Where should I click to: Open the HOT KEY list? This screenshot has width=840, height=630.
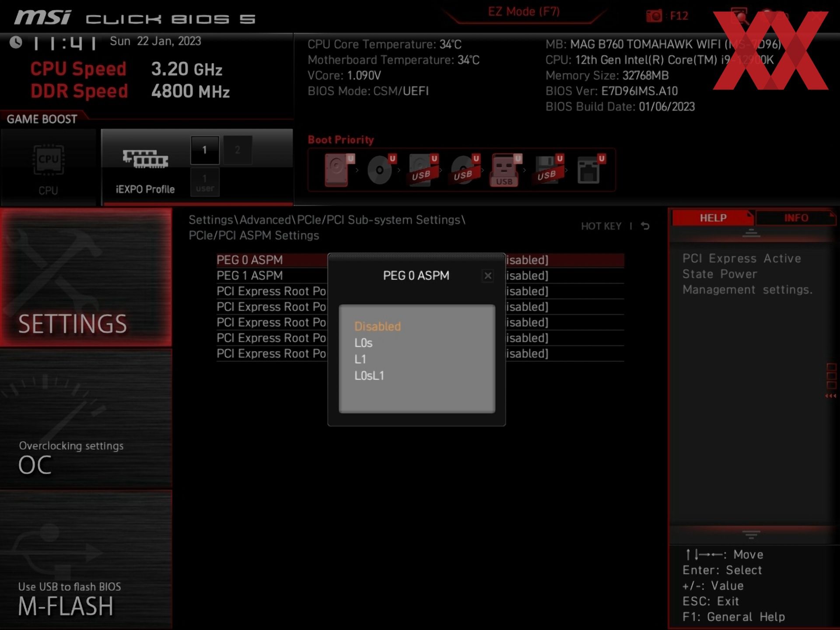pyautogui.click(x=601, y=226)
